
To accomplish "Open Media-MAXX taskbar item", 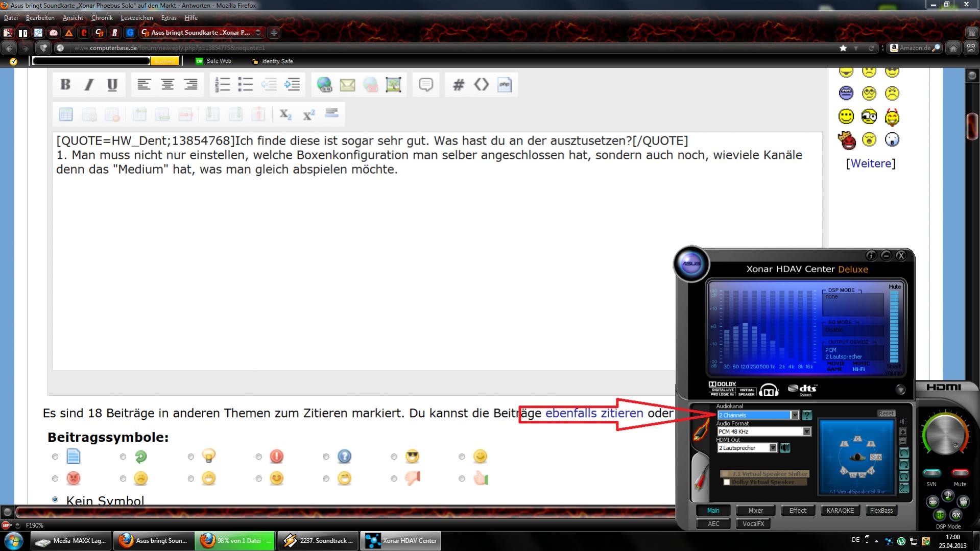I will [x=71, y=540].
